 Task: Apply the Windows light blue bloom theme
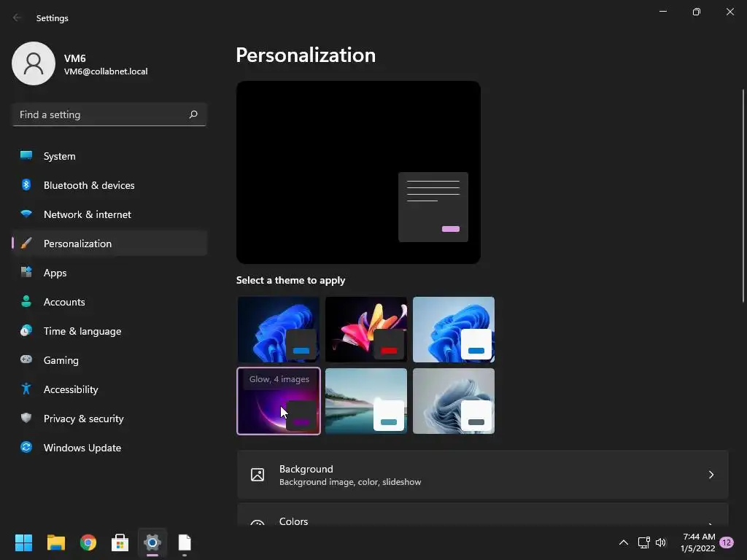click(x=454, y=329)
